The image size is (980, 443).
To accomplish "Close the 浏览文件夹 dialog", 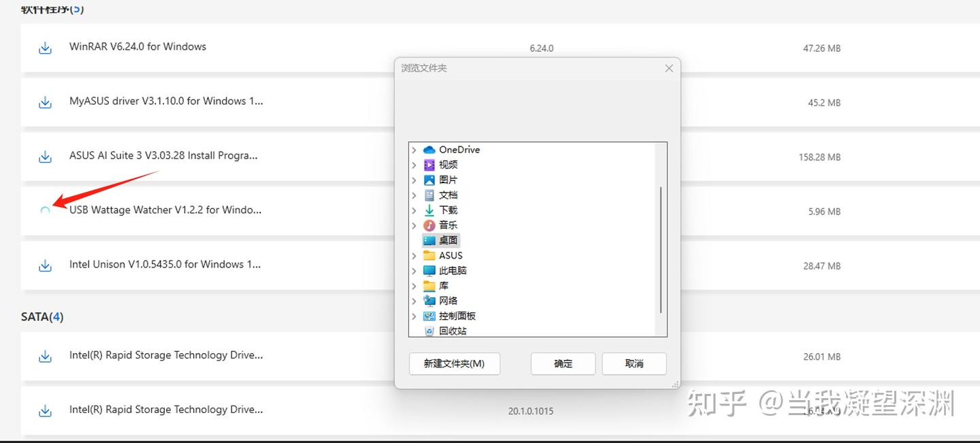I will click(x=669, y=68).
